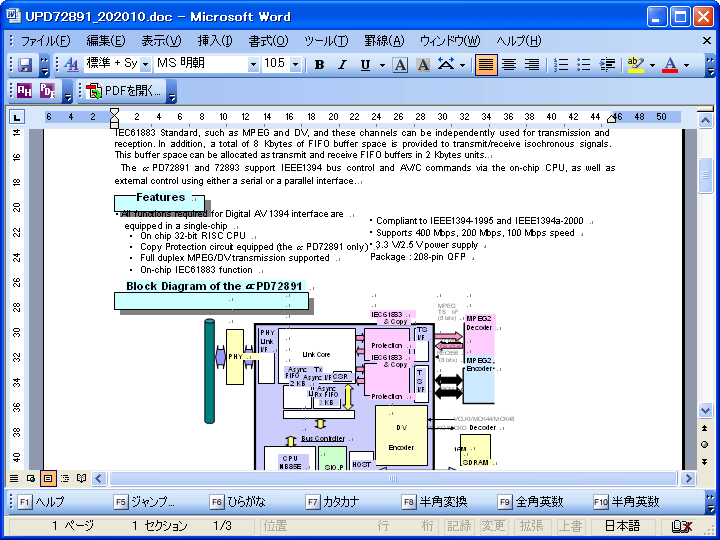Click F5 ジャンプ button
Screen dimensions: 720x540
[144, 502]
